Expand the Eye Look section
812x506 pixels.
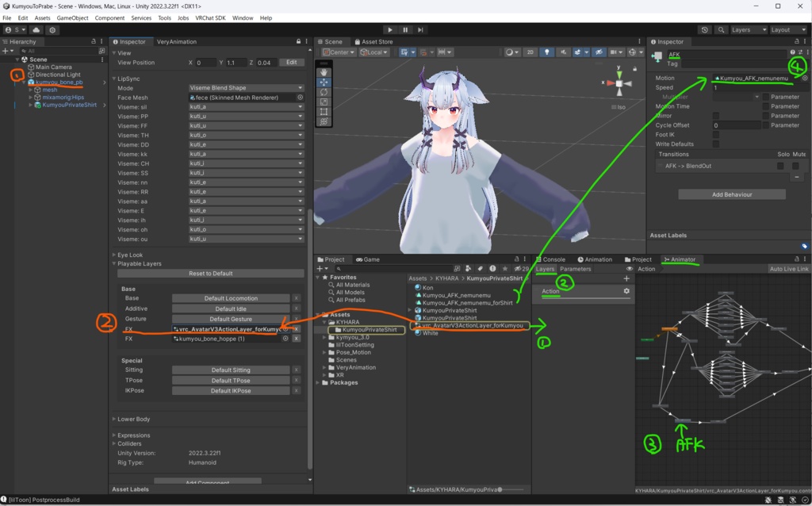pos(114,255)
